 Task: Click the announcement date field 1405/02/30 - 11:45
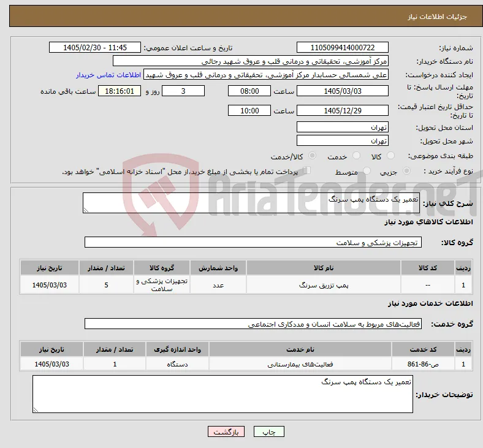click(x=95, y=47)
